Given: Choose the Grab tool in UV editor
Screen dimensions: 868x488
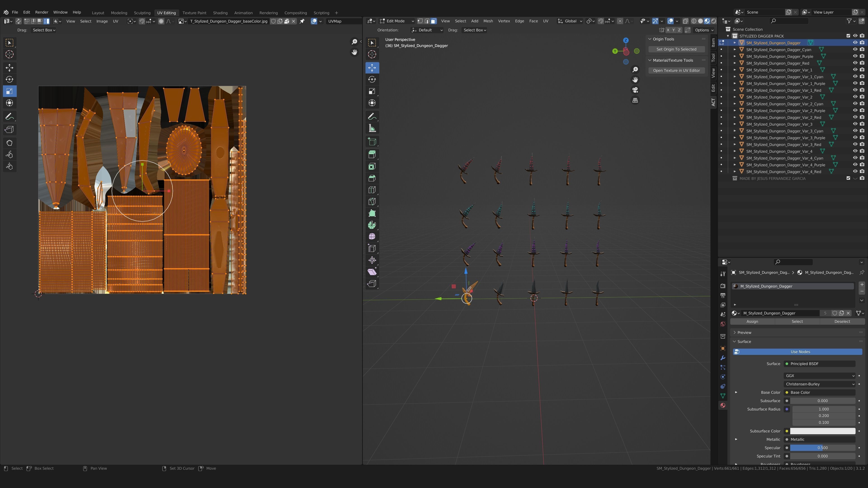Looking at the screenshot, I should pos(9,143).
